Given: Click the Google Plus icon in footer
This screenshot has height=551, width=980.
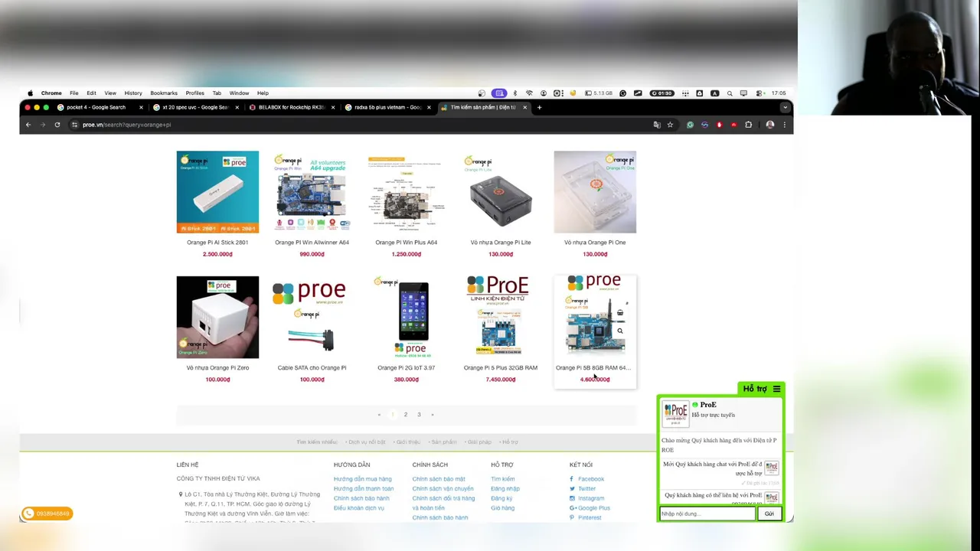Looking at the screenshot, I should click(x=573, y=508).
